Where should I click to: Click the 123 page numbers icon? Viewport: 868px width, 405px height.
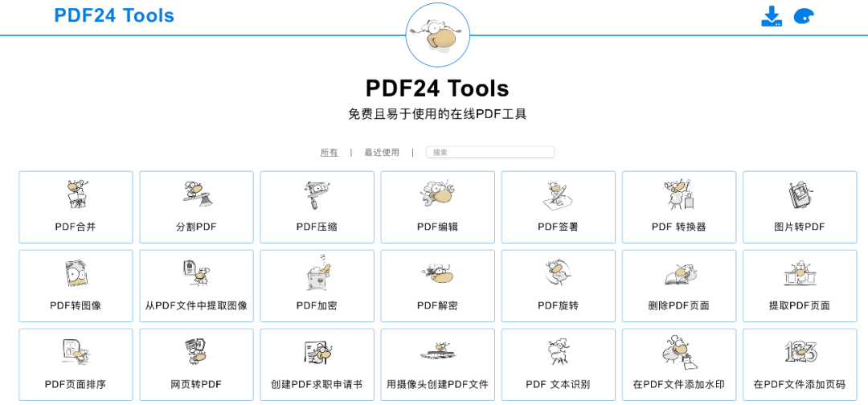pos(801,352)
